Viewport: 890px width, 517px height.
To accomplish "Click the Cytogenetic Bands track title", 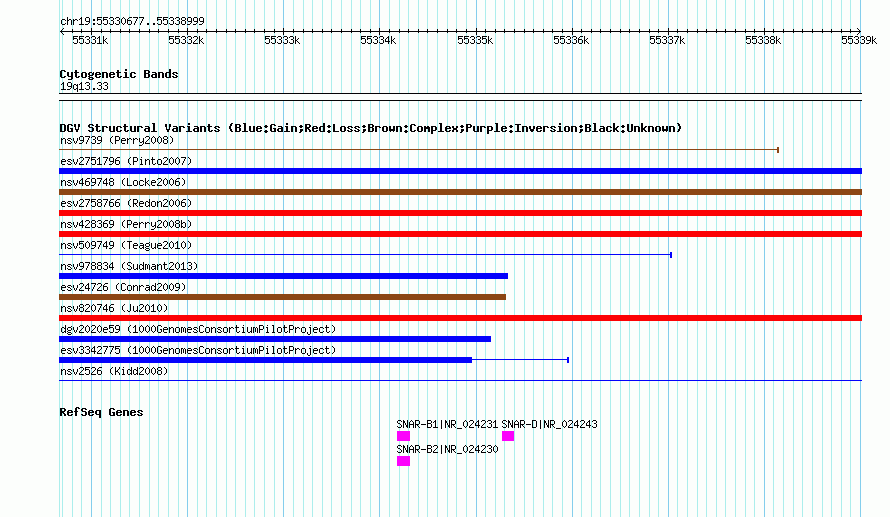I will coord(119,74).
